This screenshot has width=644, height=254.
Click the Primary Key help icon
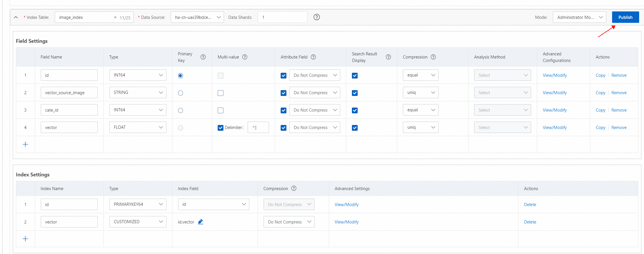point(203,57)
